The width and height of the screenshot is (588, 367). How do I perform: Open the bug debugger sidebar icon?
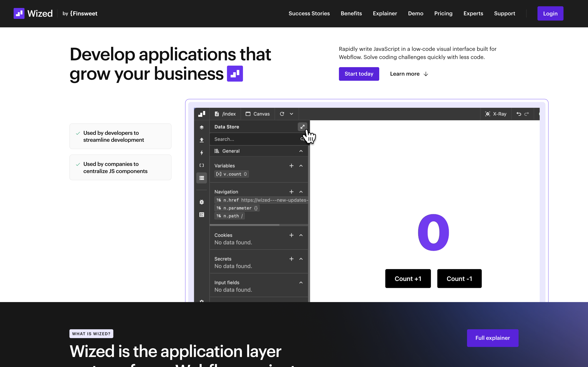point(202,202)
